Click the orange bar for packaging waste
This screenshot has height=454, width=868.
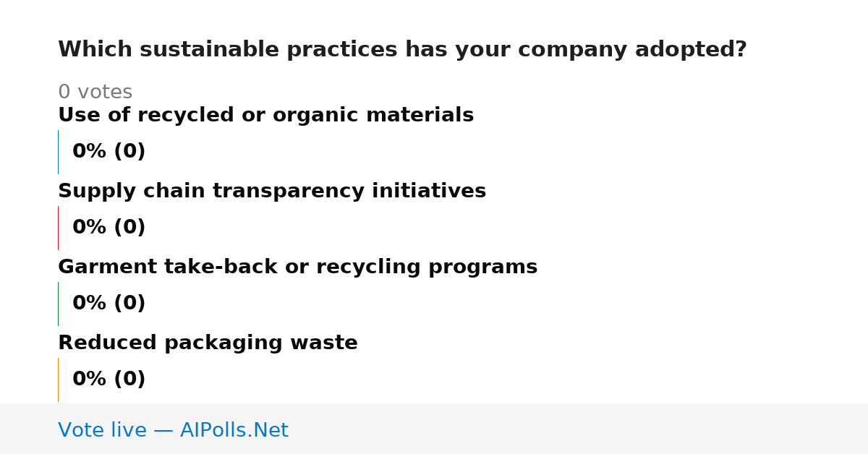[x=58, y=380]
